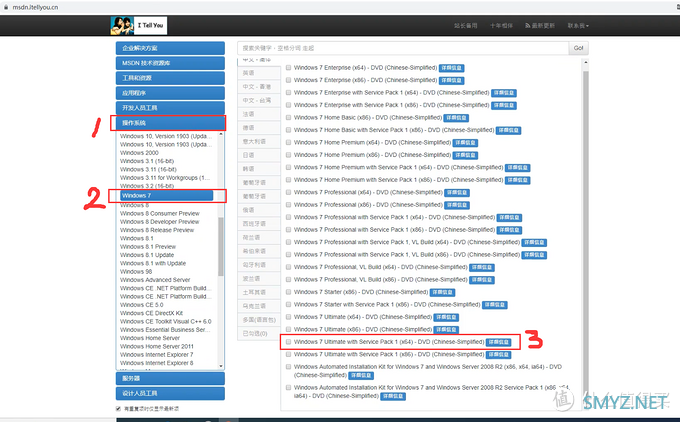Open the 德语 language tab
680x422 pixels.
(259, 128)
